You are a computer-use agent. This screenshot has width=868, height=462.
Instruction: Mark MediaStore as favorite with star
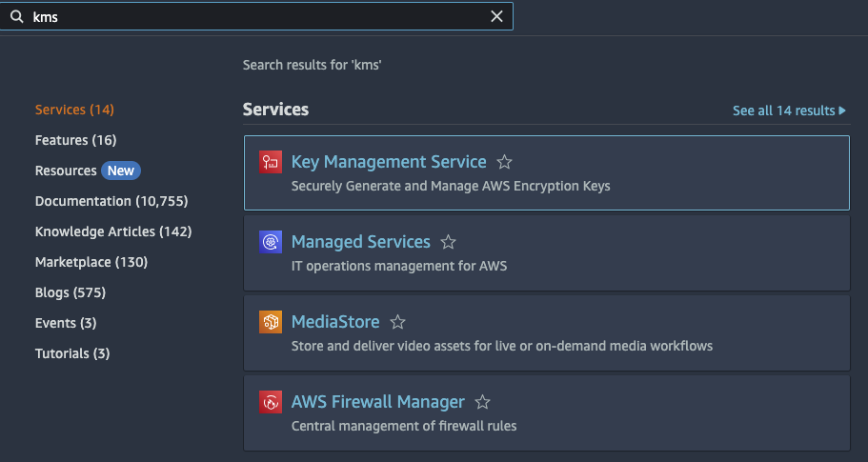point(397,322)
